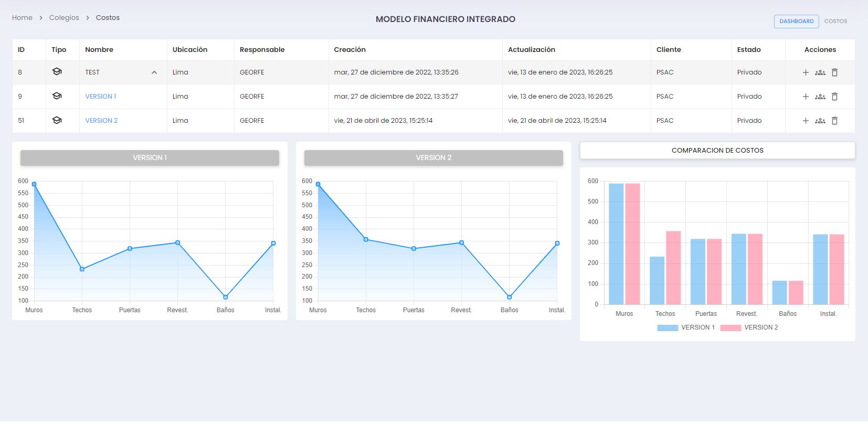
Task: Click Privado status in VERSION 1 row
Action: pos(749,97)
